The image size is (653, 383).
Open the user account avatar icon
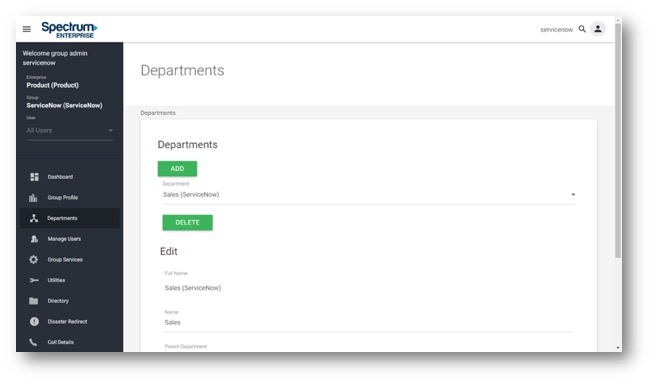(x=598, y=29)
